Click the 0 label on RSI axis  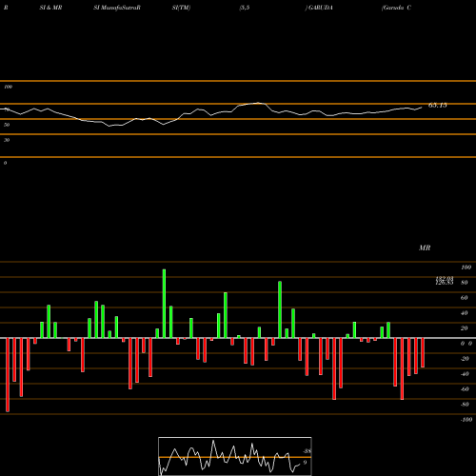[x=5, y=163]
